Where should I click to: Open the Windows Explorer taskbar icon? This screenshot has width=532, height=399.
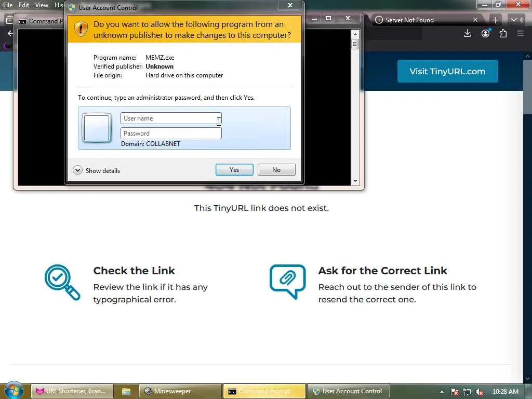tap(126, 391)
